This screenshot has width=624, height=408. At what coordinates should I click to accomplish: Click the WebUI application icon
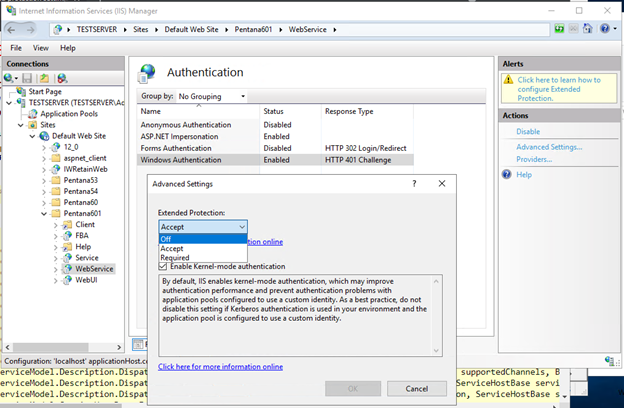[68, 280]
